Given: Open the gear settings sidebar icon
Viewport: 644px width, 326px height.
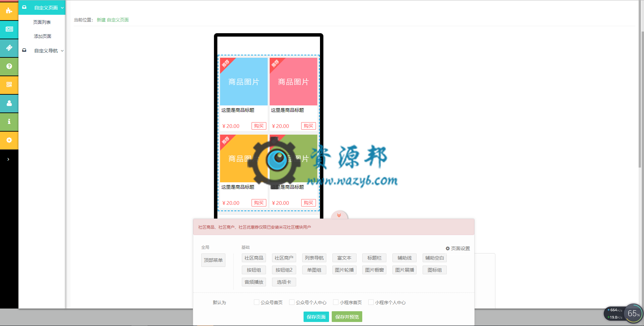Looking at the screenshot, I should point(9,140).
